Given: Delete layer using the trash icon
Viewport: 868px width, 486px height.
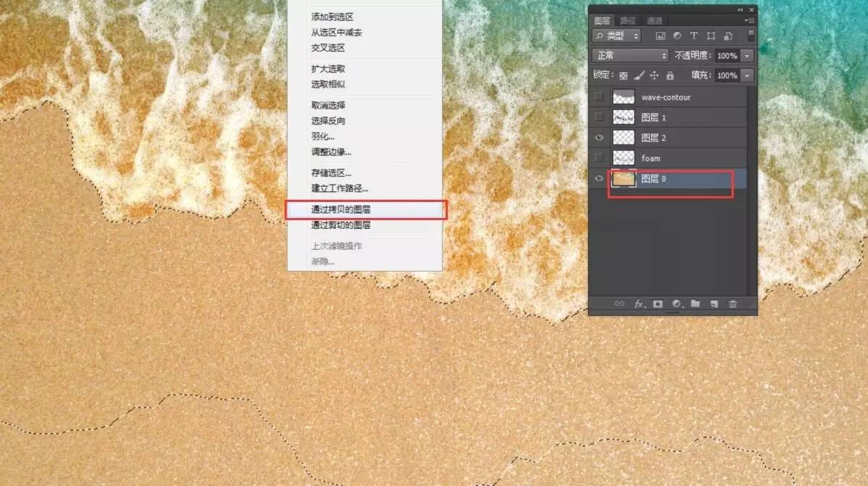Looking at the screenshot, I should tap(733, 304).
